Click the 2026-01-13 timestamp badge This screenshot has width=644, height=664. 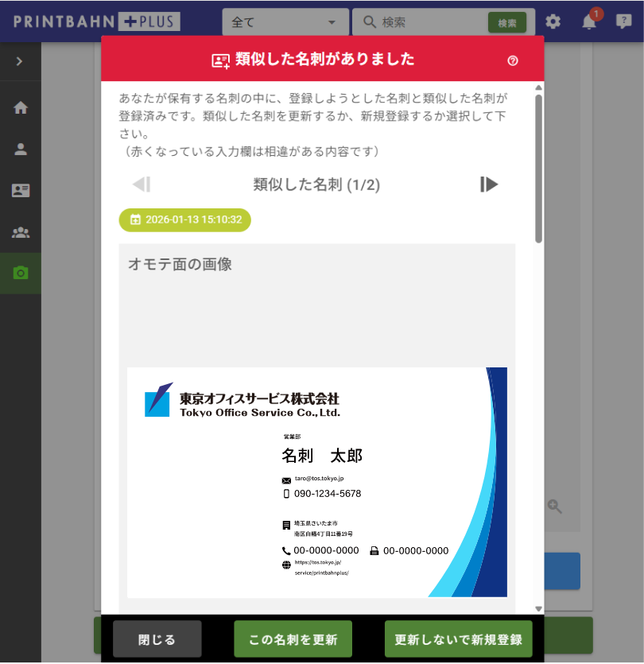[184, 220]
